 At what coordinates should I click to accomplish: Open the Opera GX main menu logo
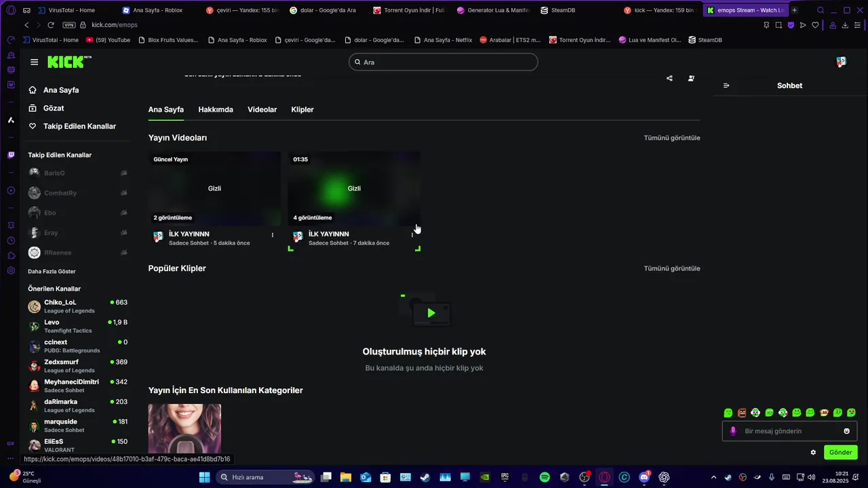10,10
